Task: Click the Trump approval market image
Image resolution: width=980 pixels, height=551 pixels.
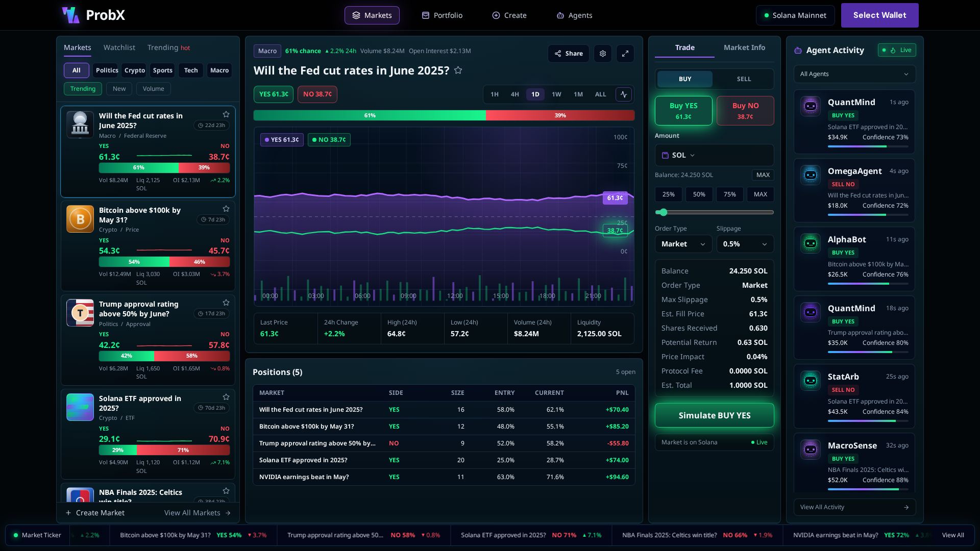Action: [80, 313]
